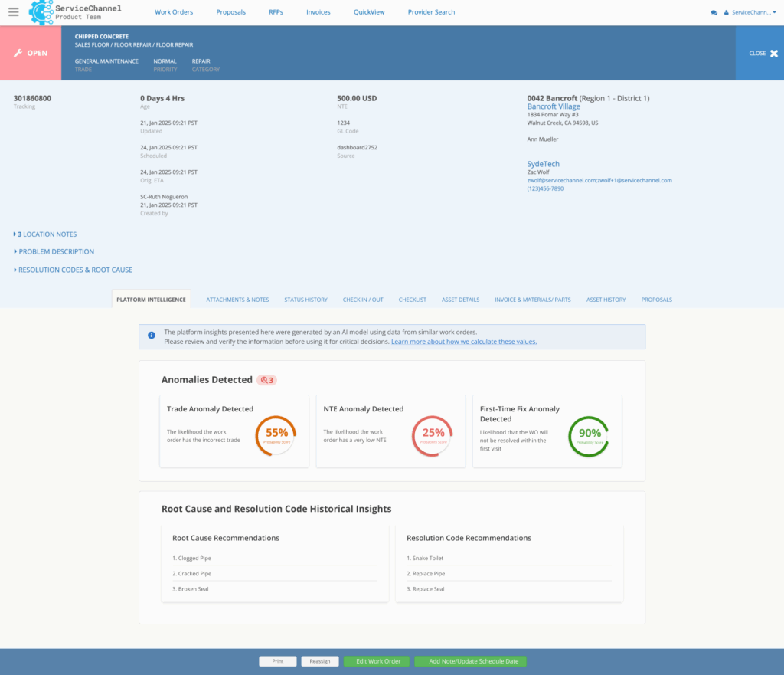Image resolution: width=784 pixels, height=675 pixels.
Task: Click the anomalies detected count badge
Action: click(x=266, y=379)
